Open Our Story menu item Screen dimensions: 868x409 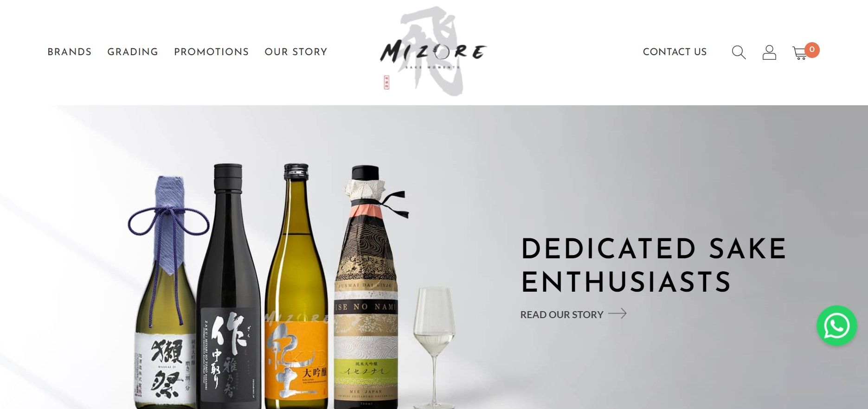pyautogui.click(x=296, y=52)
